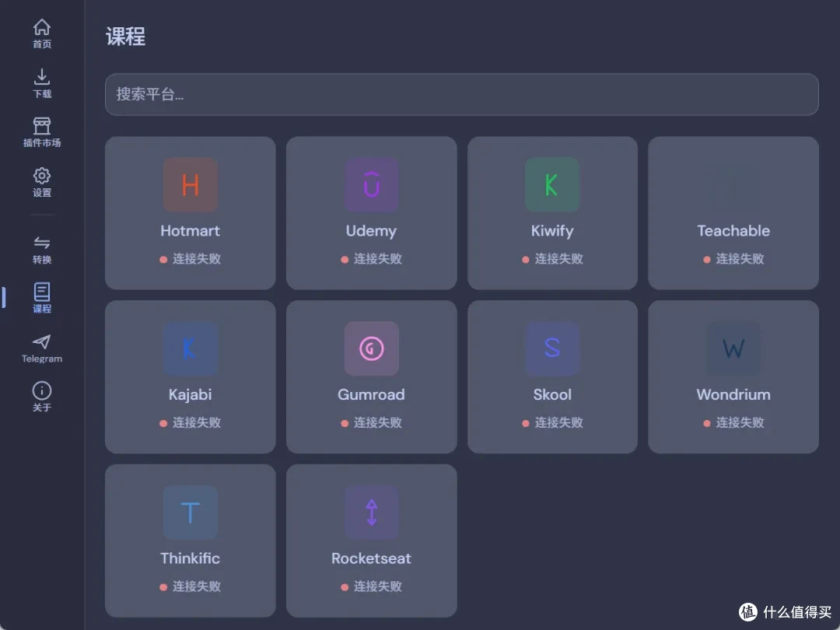The height and width of the screenshot is (630, 840).
Task: Click the 课程 page heading
Action: 125,37
